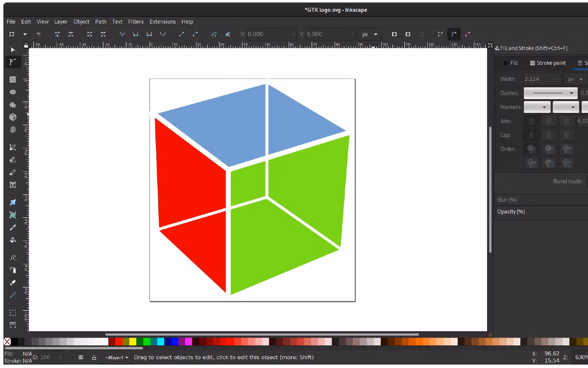This screenshot has height=368, width=588.
Task: Click the Blur (%) slider
Action: coord(541,200)
